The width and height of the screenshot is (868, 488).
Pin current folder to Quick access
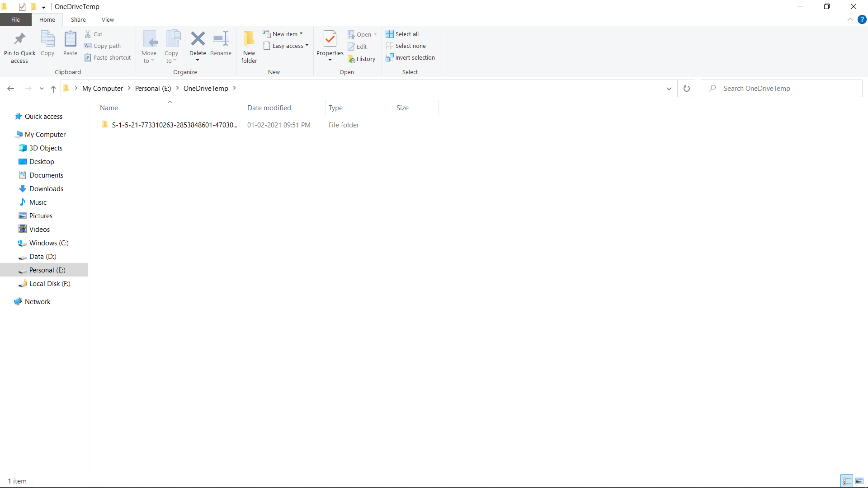(19, 47)
